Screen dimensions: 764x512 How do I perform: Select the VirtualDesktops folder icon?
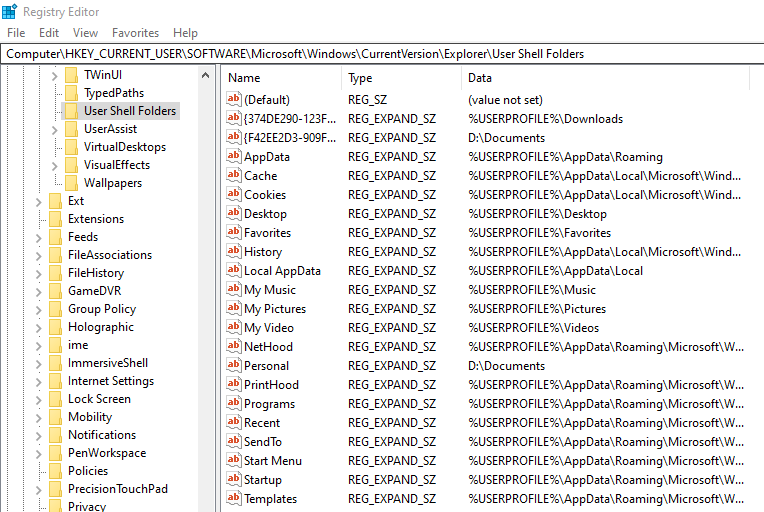[x=71, y=147]
